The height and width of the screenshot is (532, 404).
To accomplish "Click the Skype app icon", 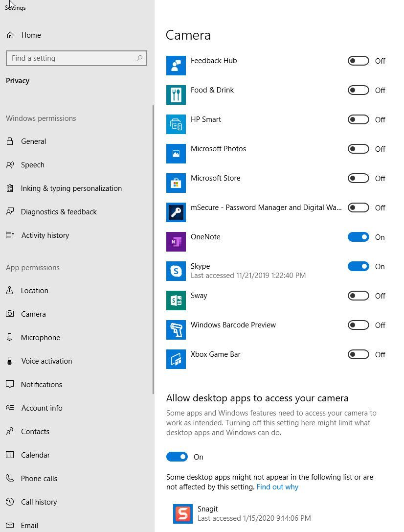I will pyautogui.click(x=176, y=271).
